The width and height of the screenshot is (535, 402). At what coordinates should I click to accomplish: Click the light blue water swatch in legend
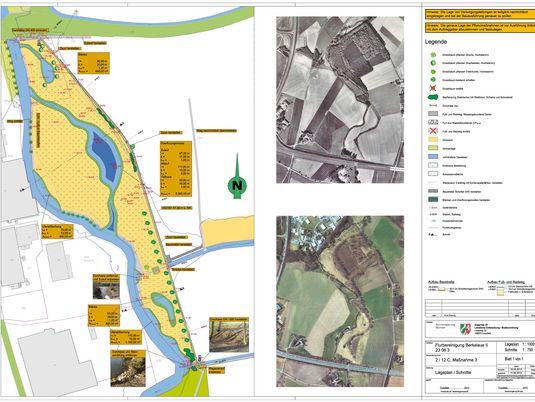point(433,157)
